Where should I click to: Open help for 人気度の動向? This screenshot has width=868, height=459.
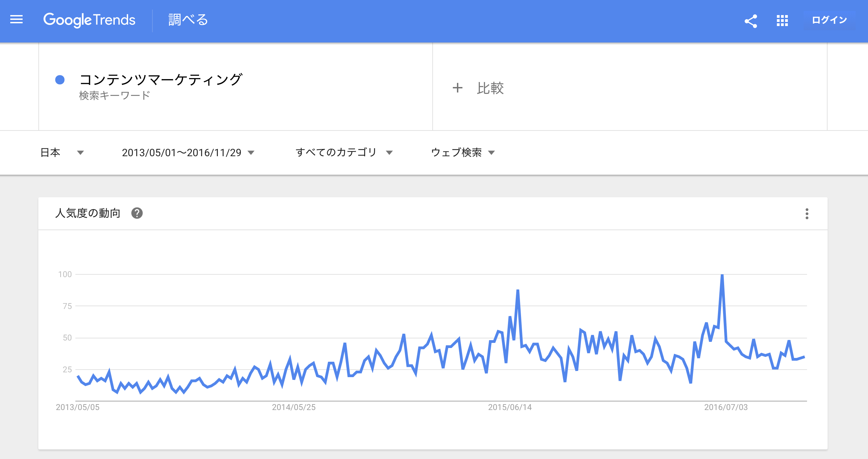point(137,213)
